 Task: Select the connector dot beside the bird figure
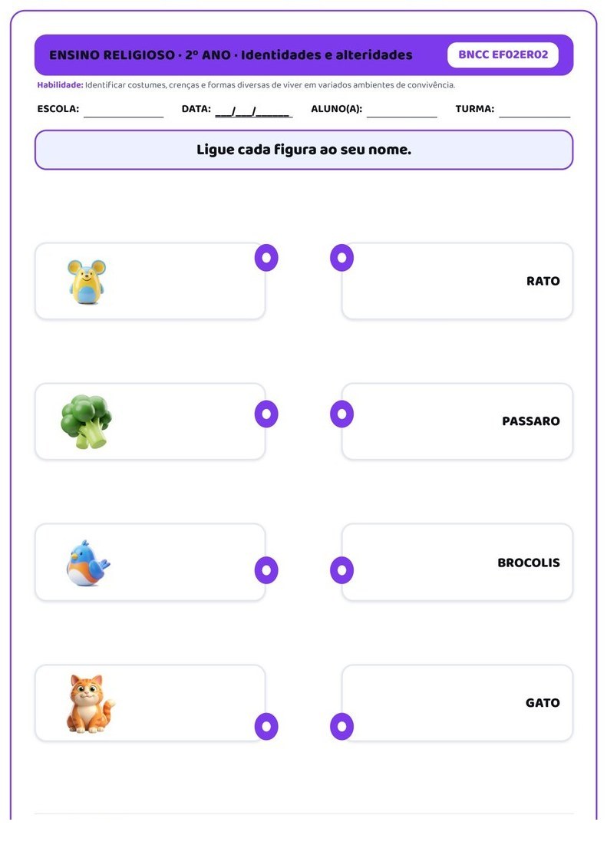266,570
